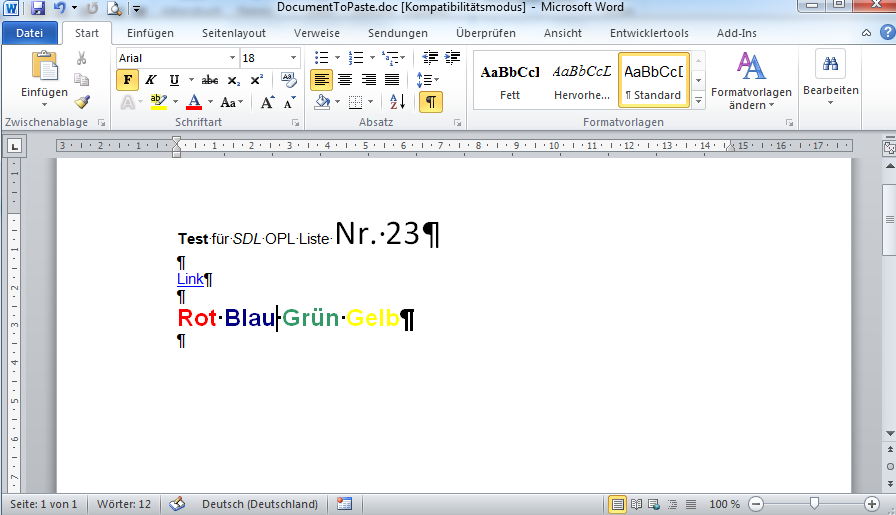Click the Wörter: 12 word count
The height and width of the screenshot is (515, 896).
[124, 504]
